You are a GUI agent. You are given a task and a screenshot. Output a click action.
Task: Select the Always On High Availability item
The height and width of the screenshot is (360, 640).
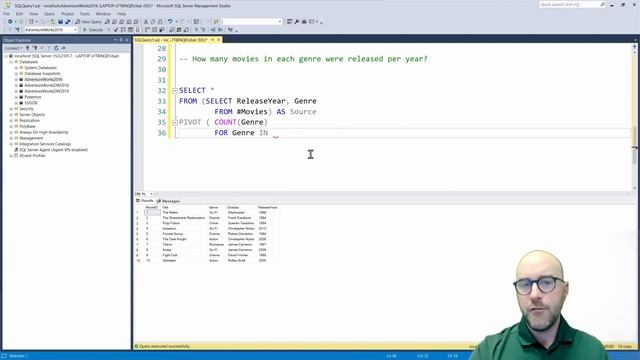point(44,132)
